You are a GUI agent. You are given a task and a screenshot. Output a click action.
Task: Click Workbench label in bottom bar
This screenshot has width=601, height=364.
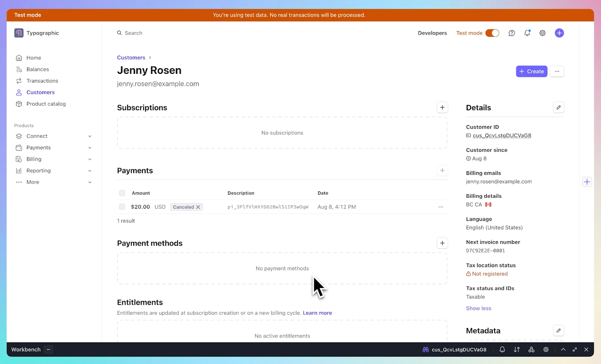26,350
